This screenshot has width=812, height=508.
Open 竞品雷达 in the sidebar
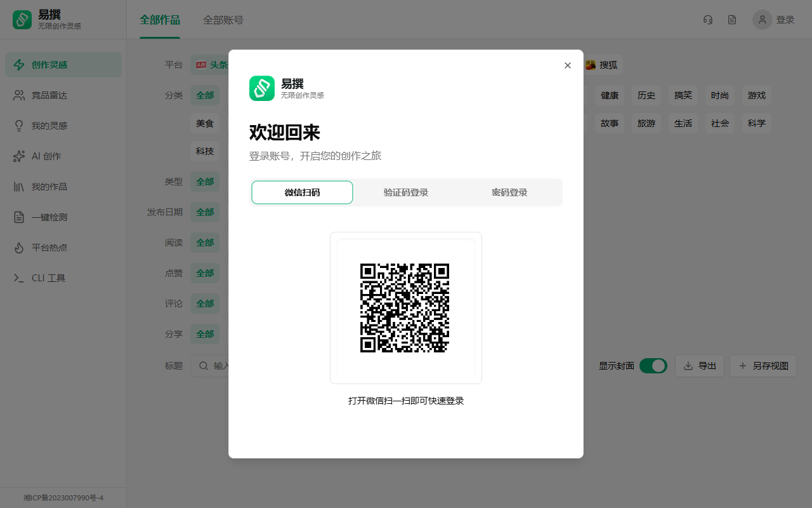pos(63,95)
